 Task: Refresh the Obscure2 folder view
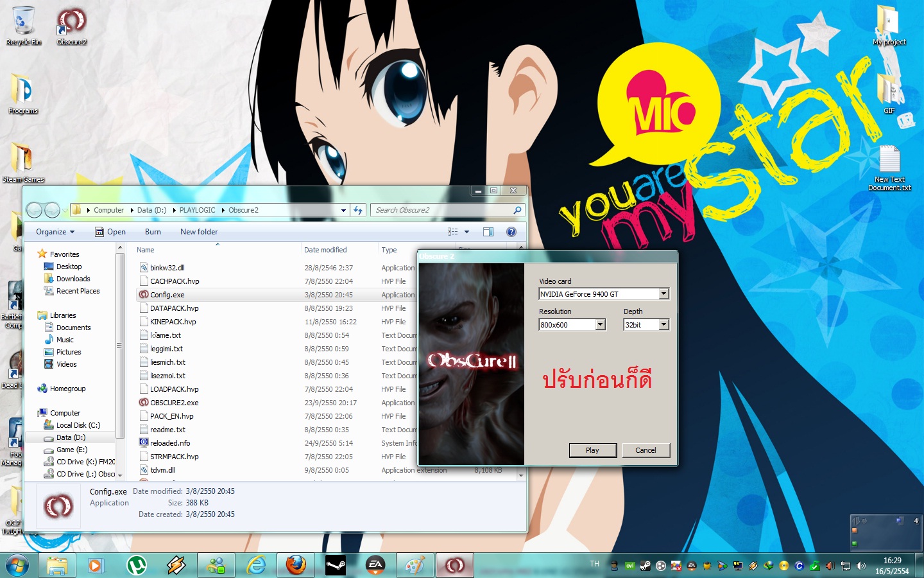(358, 210)
